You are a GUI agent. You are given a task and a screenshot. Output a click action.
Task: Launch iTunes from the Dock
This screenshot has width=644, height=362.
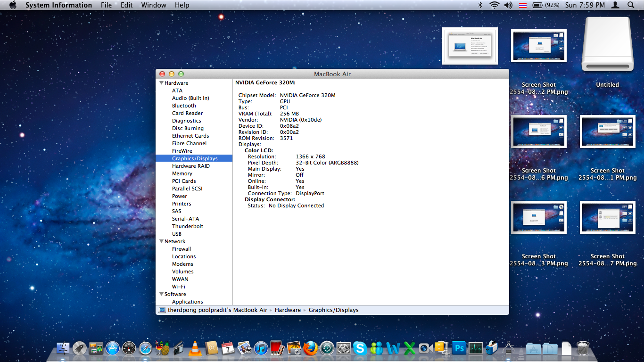tap(261, 348)
